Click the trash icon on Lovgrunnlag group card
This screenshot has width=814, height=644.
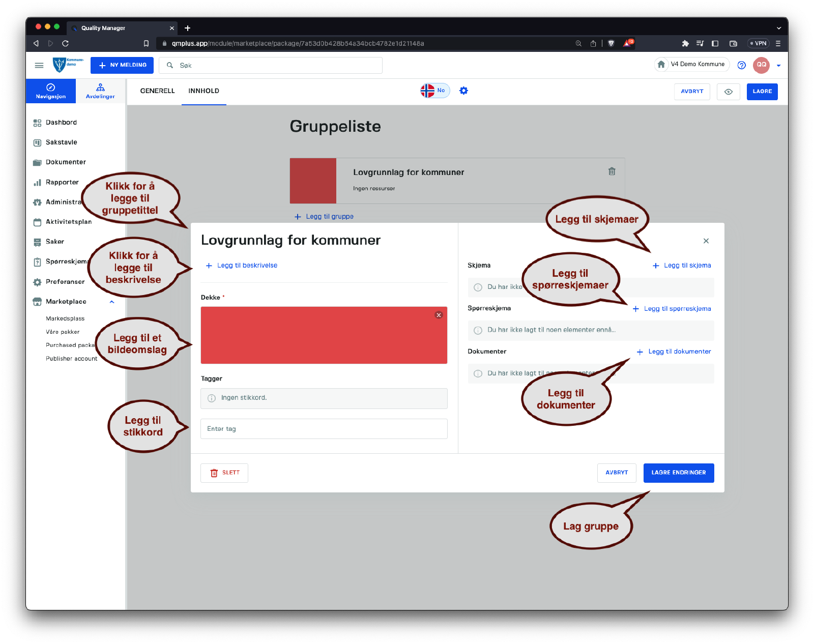[x=612, y=171]
